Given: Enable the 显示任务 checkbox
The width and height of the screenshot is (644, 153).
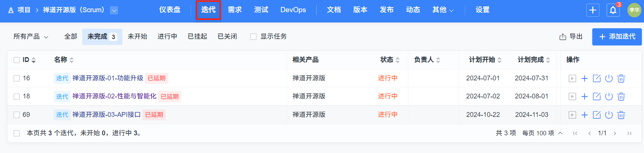Looking at the screenshot, I should tap(253, 36).
